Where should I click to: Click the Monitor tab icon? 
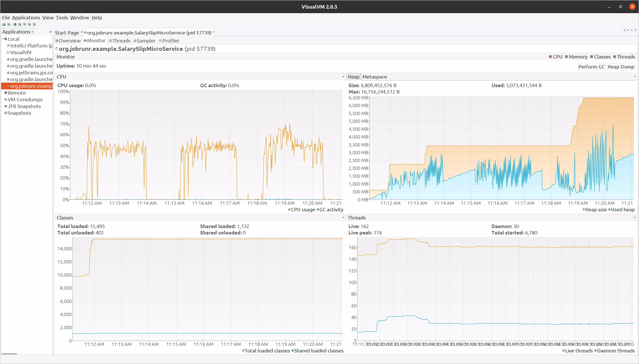(85, 41)
